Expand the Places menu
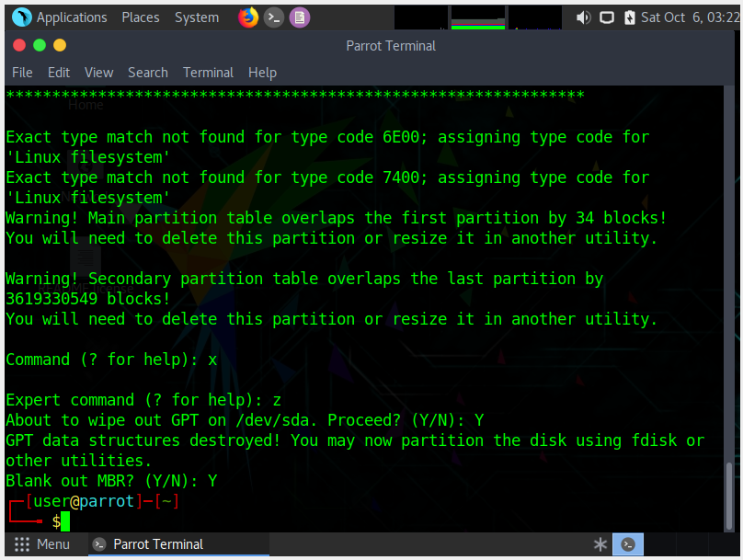 click(140, 17)
